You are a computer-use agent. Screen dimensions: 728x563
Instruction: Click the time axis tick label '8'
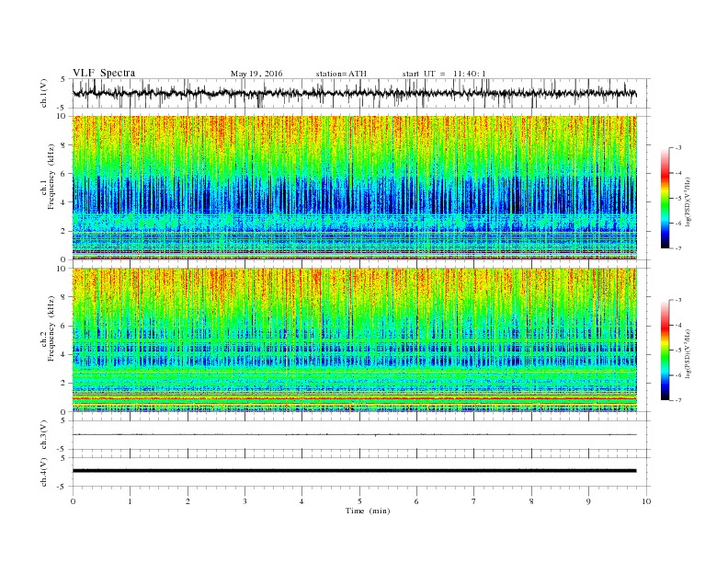[x=531, y=501]
